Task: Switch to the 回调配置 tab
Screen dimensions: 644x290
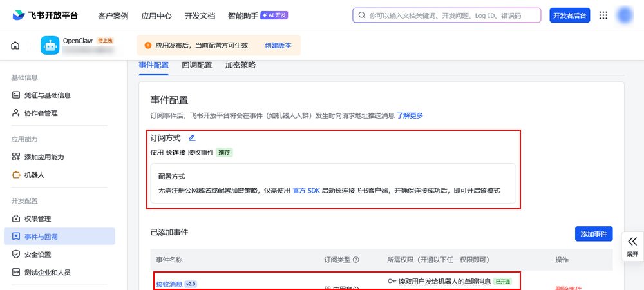Action: (x=197, y=65)
